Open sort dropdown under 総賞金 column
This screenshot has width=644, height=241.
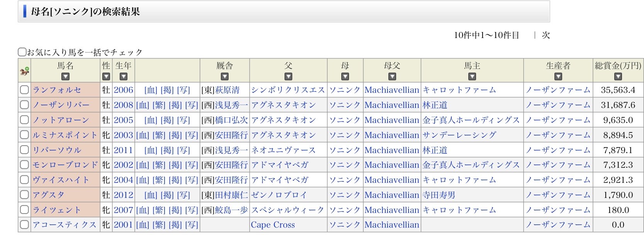click(618, 76)
